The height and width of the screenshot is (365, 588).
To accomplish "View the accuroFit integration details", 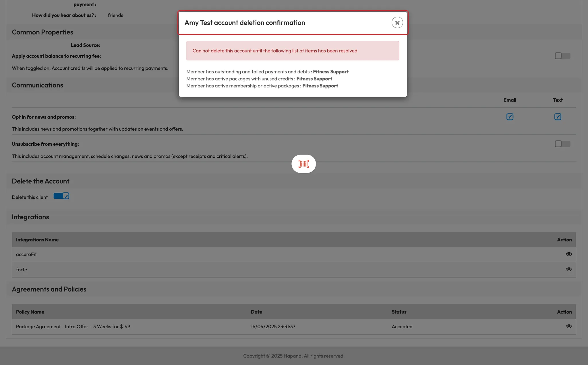I will tap(568, 254).
